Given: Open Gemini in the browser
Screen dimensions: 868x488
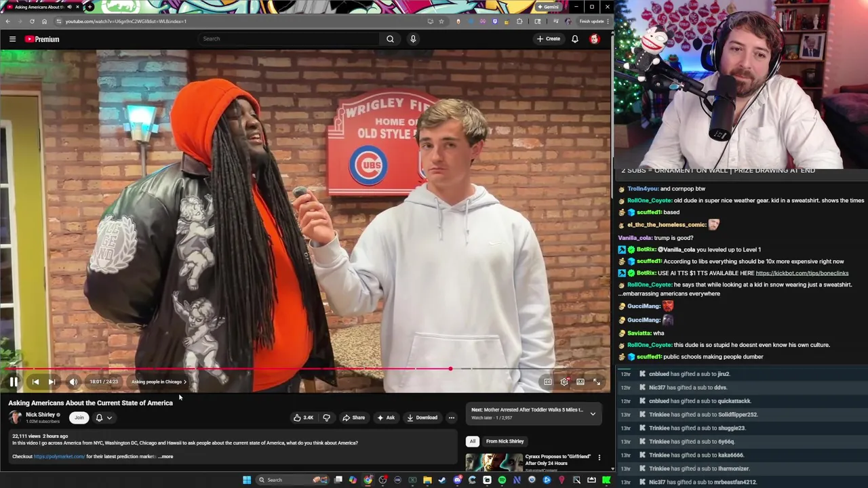Looking at the screenshot, I should click(x=548, y=7).
